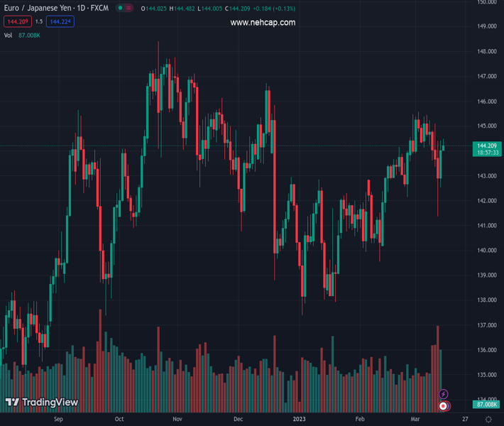Click the 2023 label on time axis
This screenshot has width=504, height=426.
click(298, 420)
